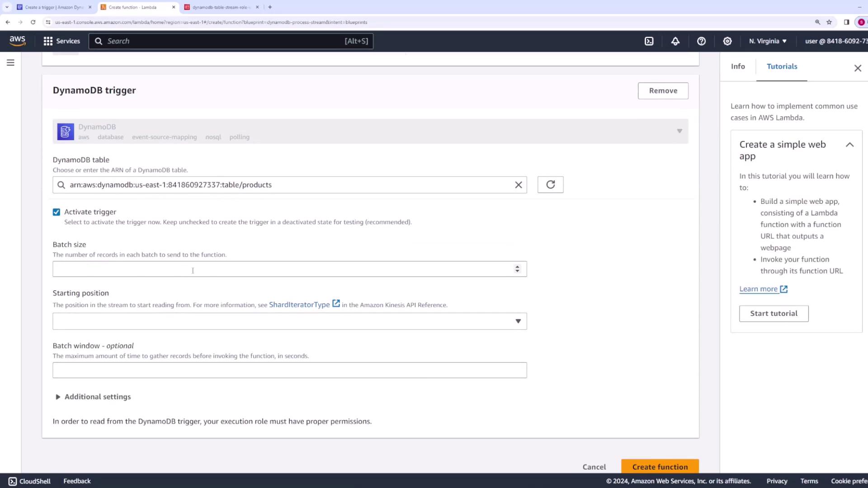Click into the Batch window input field
868x488 pixels.
289,370
